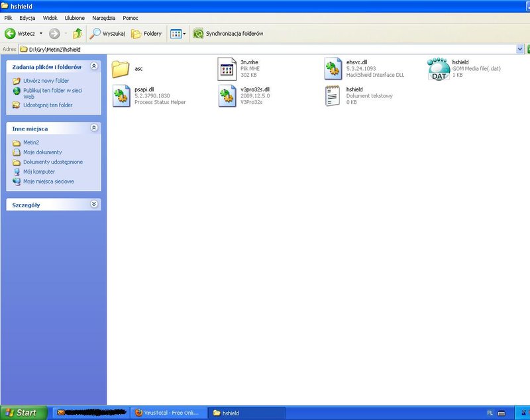Open the Ulubione menu
Viewport: 530px width, 420px height.
[x=75, y=18]
